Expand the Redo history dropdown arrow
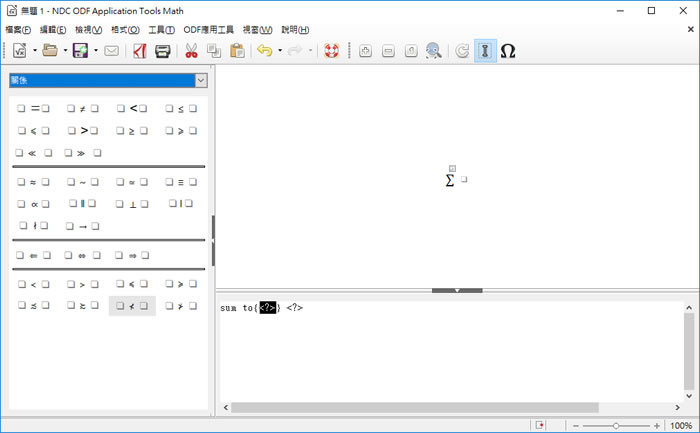 [x=310, y=50]
